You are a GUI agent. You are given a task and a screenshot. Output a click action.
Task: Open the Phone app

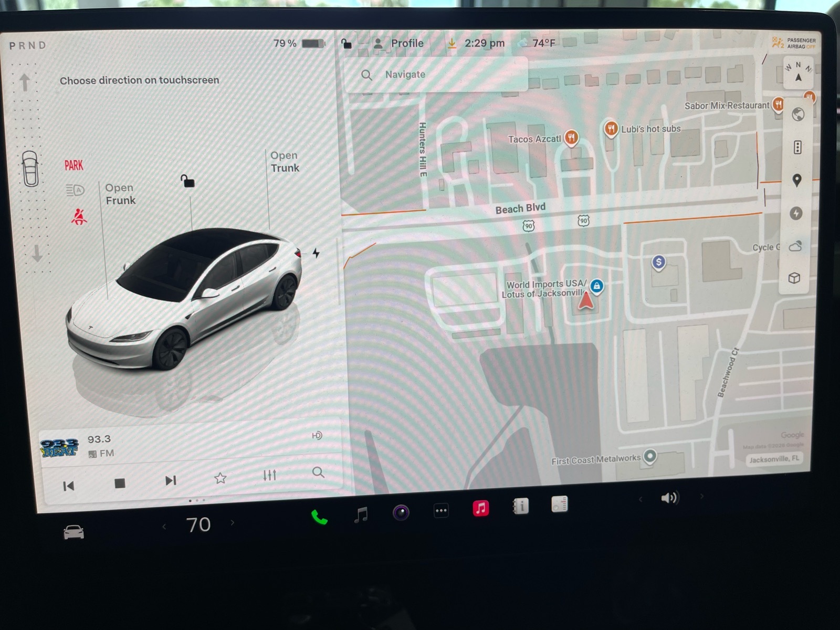coord(319,518)
